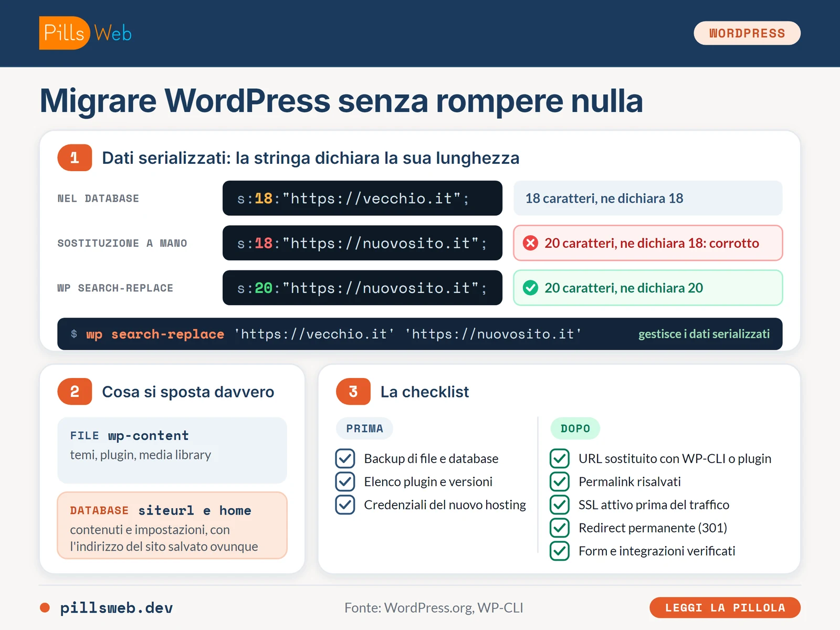Click the s:18 vecchio.it code block
Image resolution: width=840 pixels, height=630 pixels.
[362, 198]
